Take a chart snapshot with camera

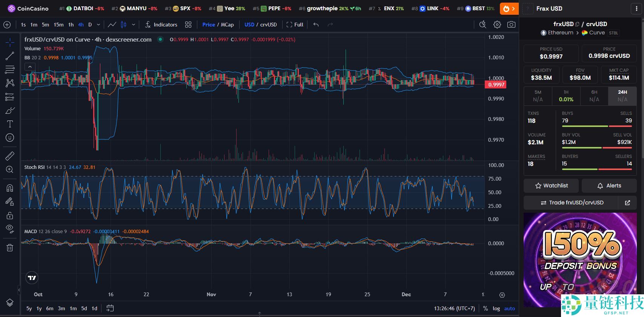point(511,25)
